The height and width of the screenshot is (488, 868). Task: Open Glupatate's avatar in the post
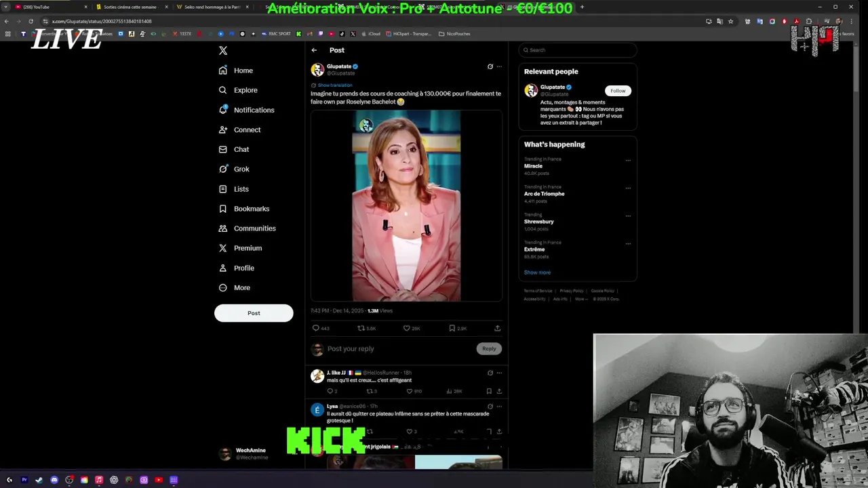[317, 70]
